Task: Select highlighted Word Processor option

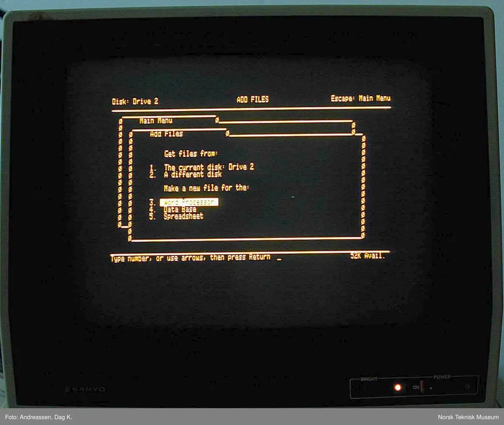Action: tap(189, 202)
